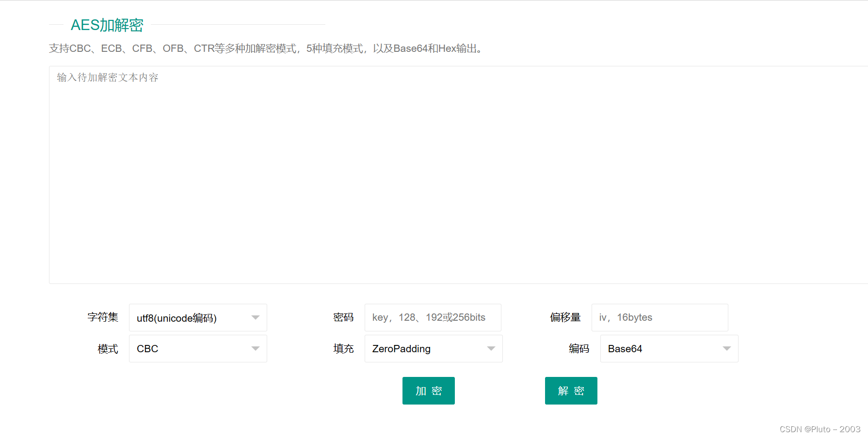868x437 pixels.
Task: Click the 偏移量 iv input field
Action: (659, 317)
